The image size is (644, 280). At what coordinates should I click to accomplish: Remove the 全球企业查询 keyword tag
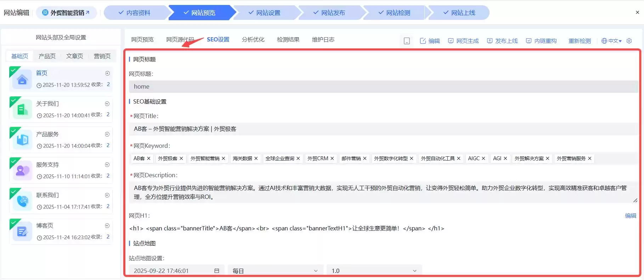click(x=298, y=158)
